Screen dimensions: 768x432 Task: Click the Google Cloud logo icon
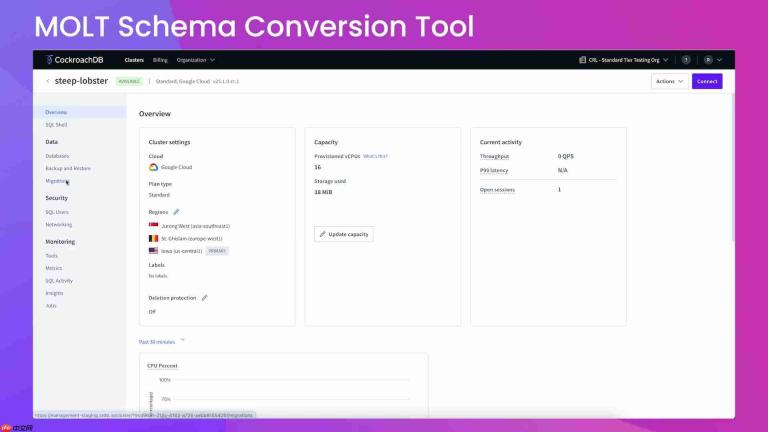[x=153, y=167]
